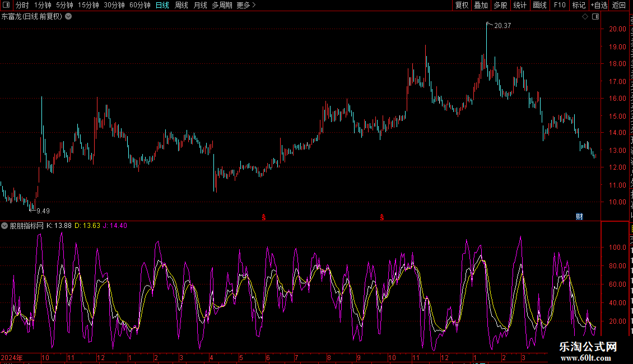Click the 100.0 indicator axis label
This screenshot has height=364, width=633.
[618, 248]
